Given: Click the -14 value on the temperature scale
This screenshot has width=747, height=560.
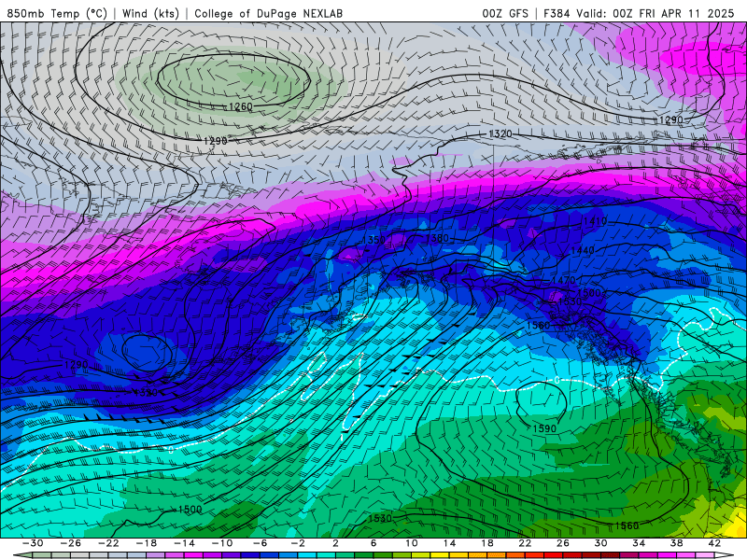Looking at the screenshot, I should pos(184,543).
